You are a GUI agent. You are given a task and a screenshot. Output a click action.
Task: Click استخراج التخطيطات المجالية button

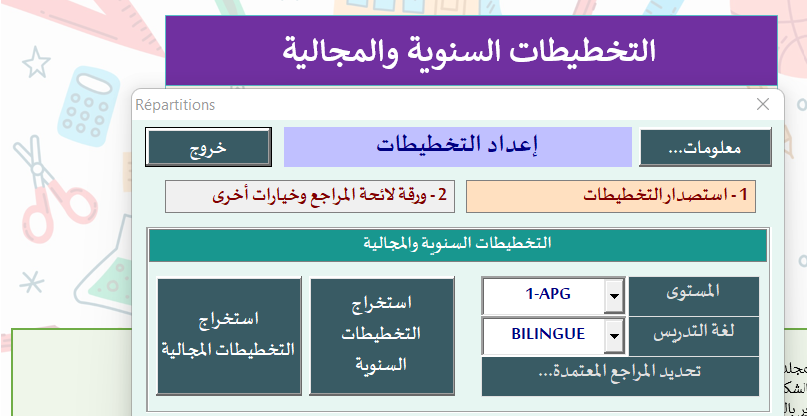tap(229, 336)
